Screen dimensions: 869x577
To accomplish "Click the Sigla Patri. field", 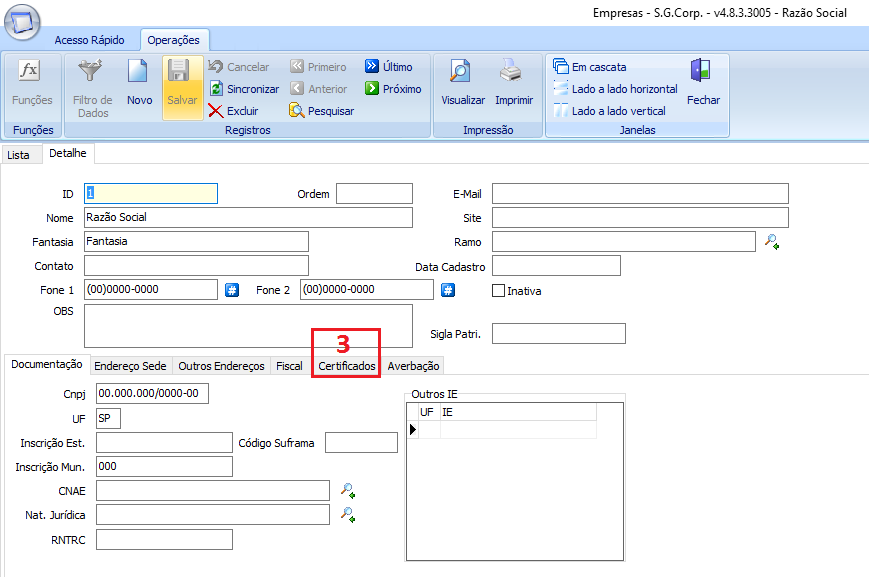I will click(559, 334).
